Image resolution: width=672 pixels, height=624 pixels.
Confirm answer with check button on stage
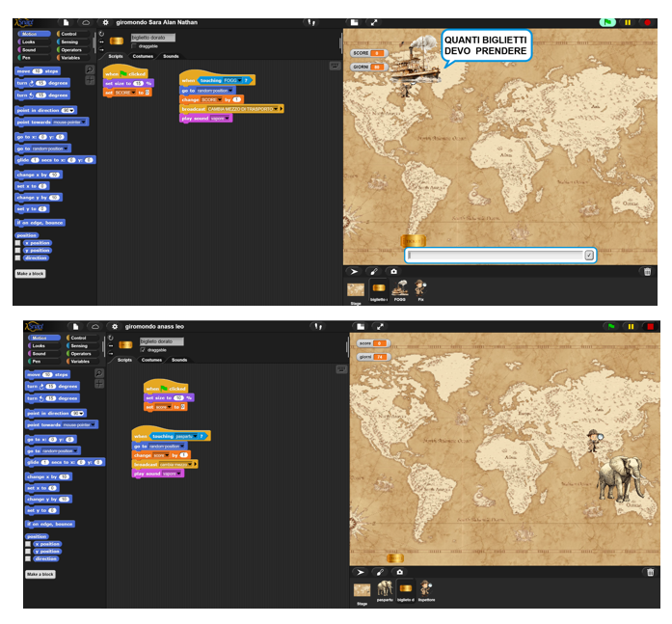pos(589,256)
